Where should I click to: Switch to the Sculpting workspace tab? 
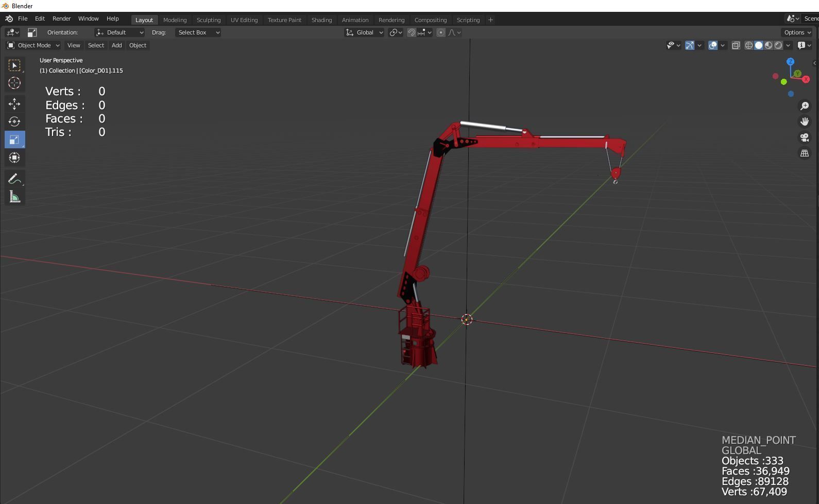tap(209, 20)
